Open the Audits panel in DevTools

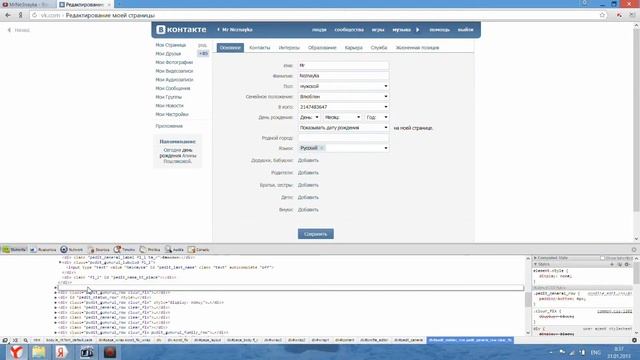tap(174, 249)
